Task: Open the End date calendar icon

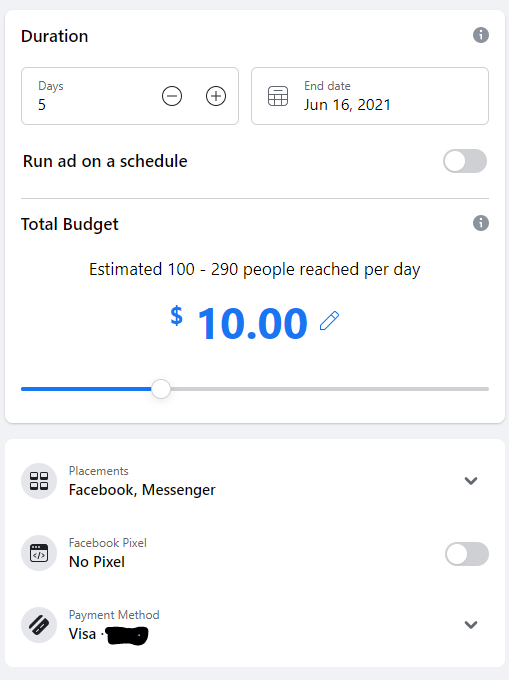Action: click(277, 96)
